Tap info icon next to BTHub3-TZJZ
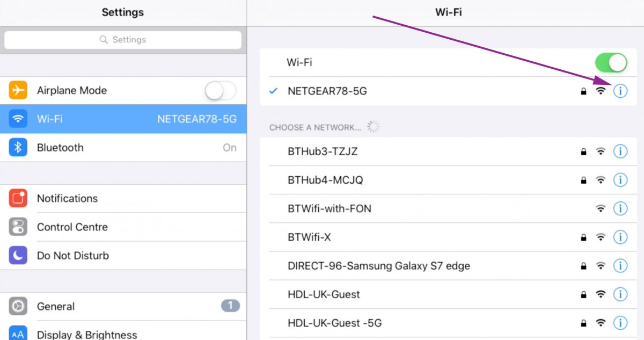Screen dimensions: 644x340 620,151
